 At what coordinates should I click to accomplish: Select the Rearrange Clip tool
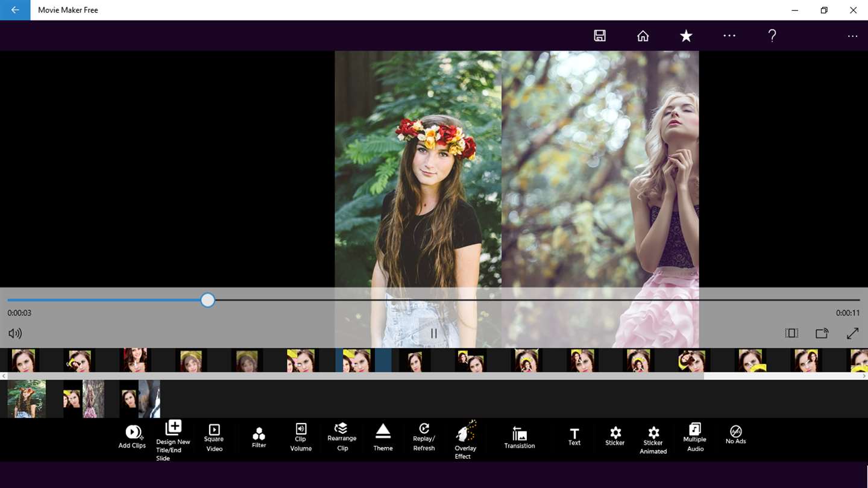[x=341, y=428]
